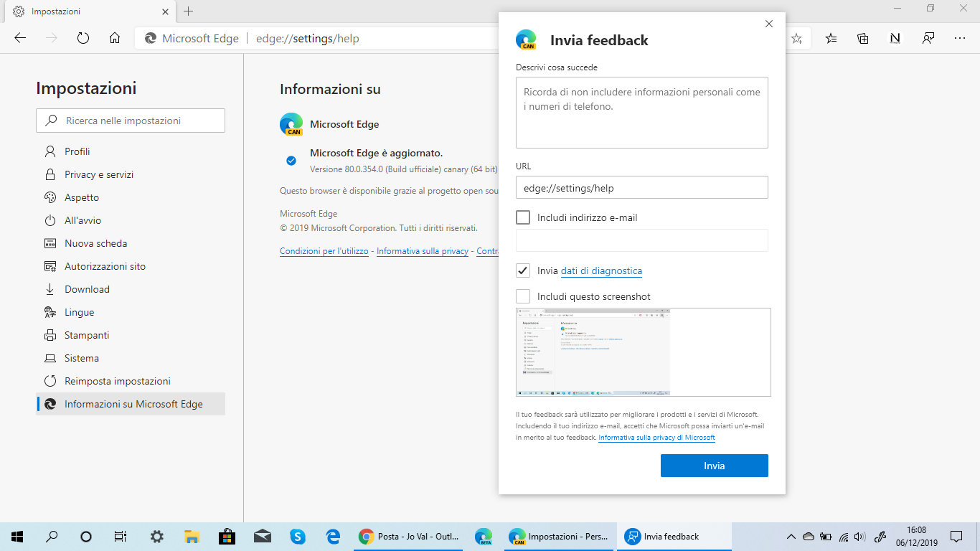Viewport: 980px width, 551px height.
Task: Open Nuova scheda settings section
Action: tap(131, 243)
